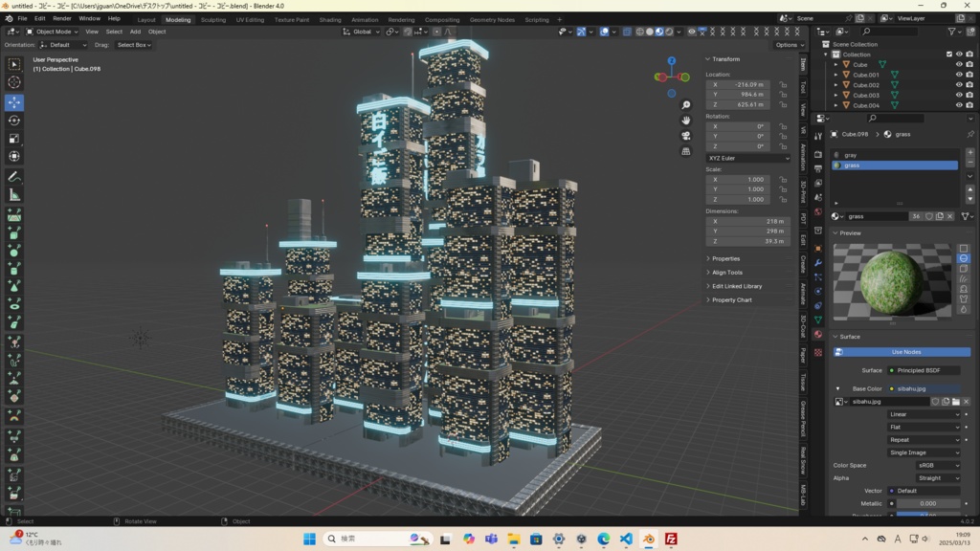This screenshot has height=551, width=980.
Task: Toggle Collection exclude checkbox in outliner
Action: point(949,55)
